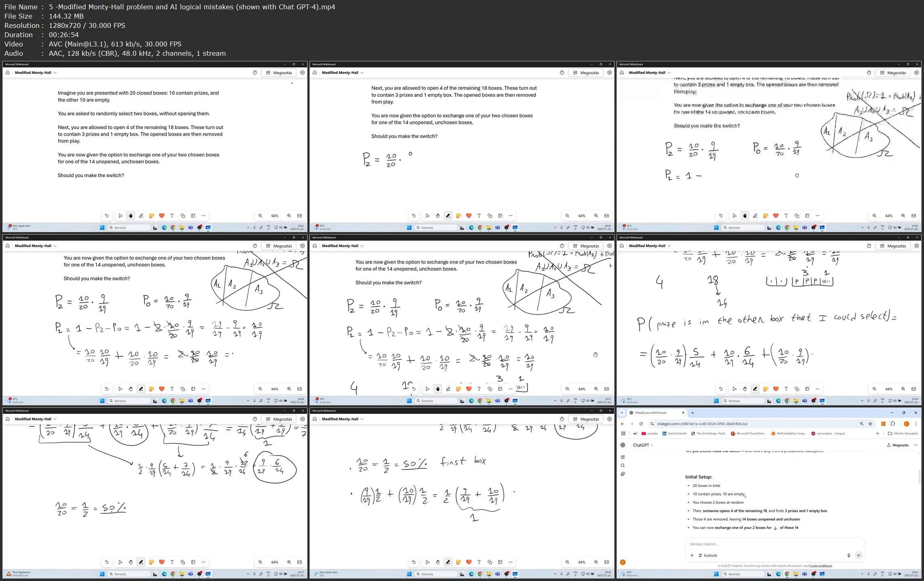Screen dimensions: 924x581
Task: Open the Minden könyvjelző bookmarks folder
Action: (x=903, y=434)
